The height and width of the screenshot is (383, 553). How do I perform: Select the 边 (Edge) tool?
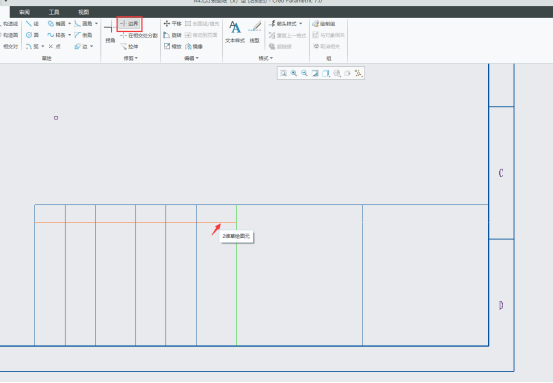click(x=81, y=46)
